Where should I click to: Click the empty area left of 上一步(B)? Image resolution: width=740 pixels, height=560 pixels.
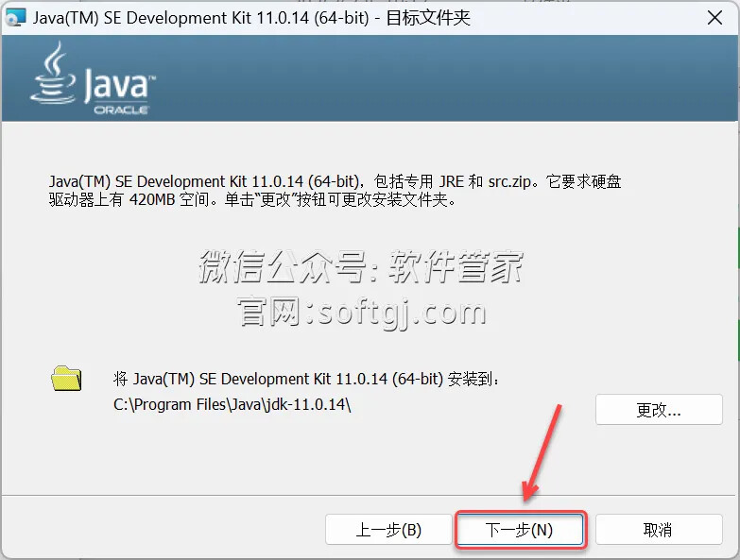tap(161, 530)
